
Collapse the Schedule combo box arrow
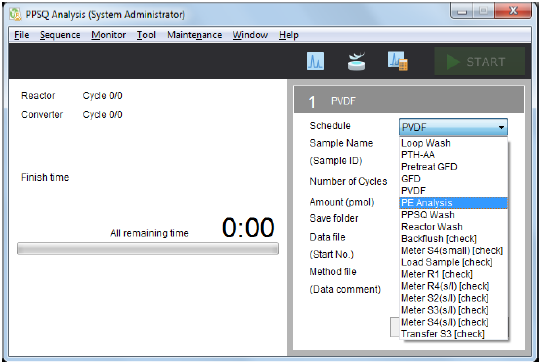click(x=501, y=127)
